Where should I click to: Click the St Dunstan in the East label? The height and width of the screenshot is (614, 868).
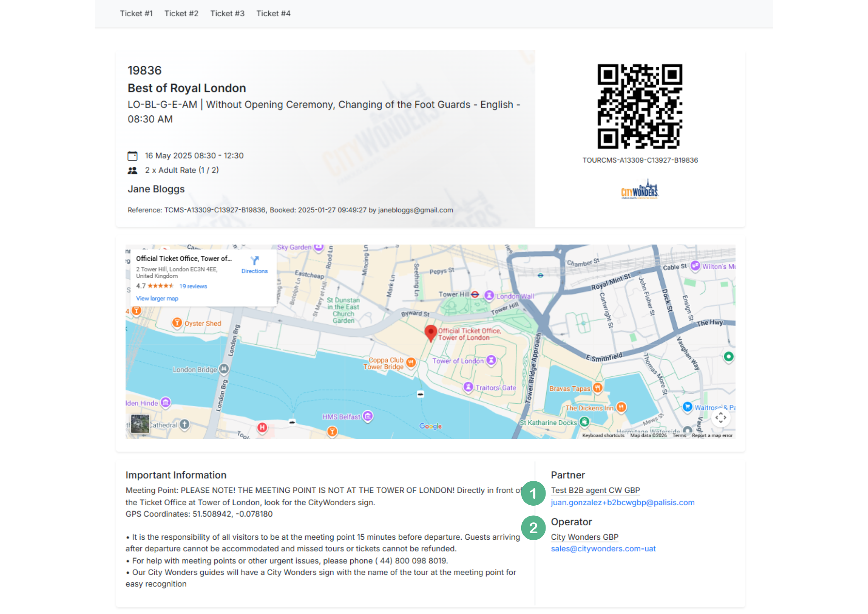pos(343,310)
